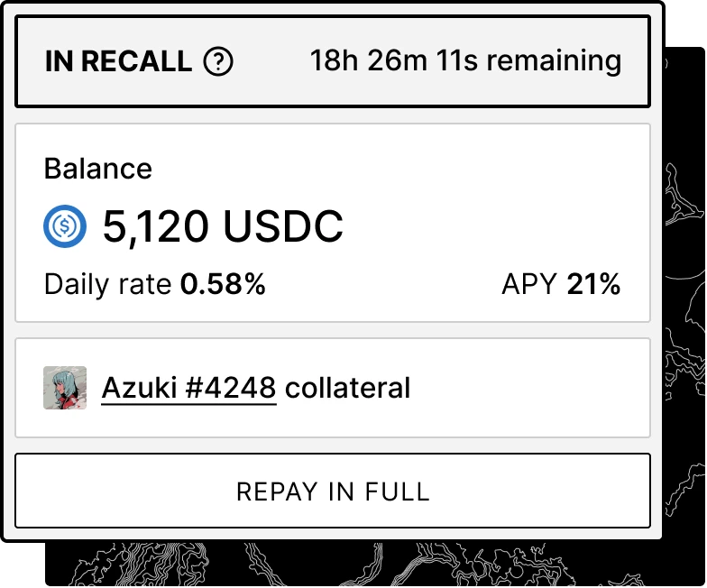Click the 5,120 USDC balance amount
707x588 pixels.
tap(224, 225)
